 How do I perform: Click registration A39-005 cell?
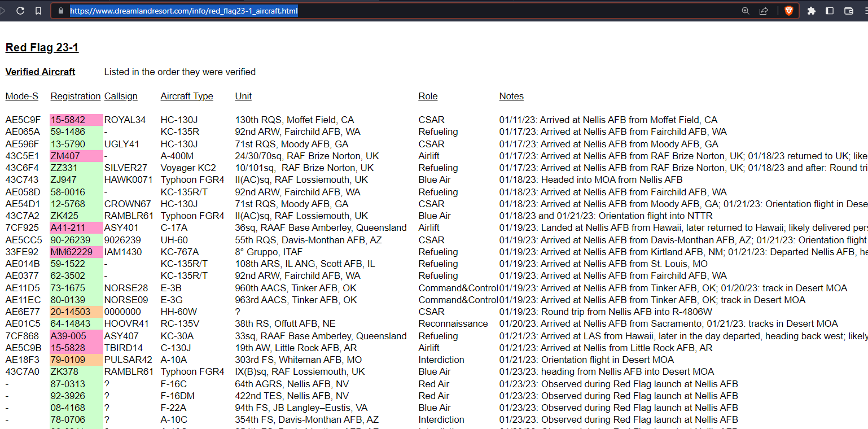coord(77,336)
